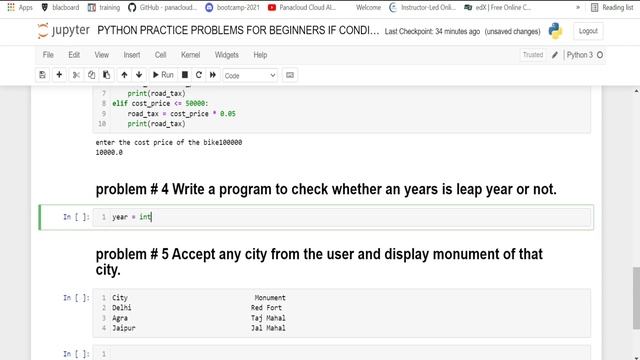
Task: Open the Cell menu
Action: 160,55
